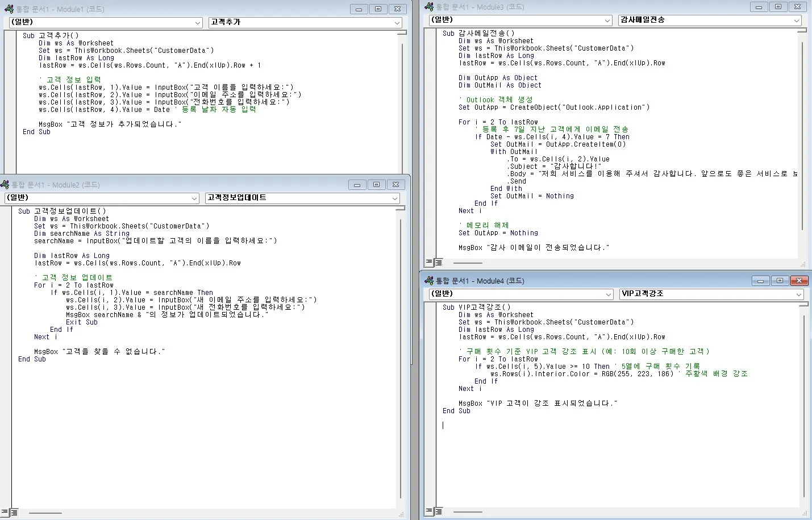
Task: Switch Module2 to Procedure View
Action: tap(5, 513)
